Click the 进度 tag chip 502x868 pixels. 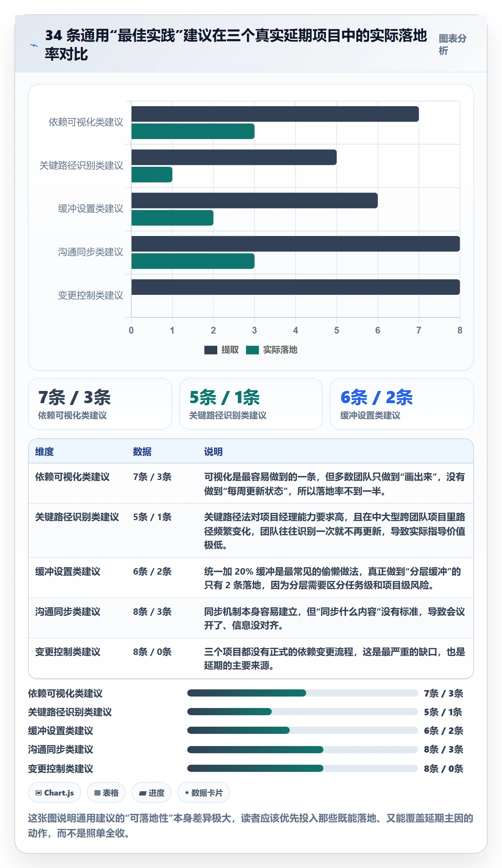(x=151, y=793)
